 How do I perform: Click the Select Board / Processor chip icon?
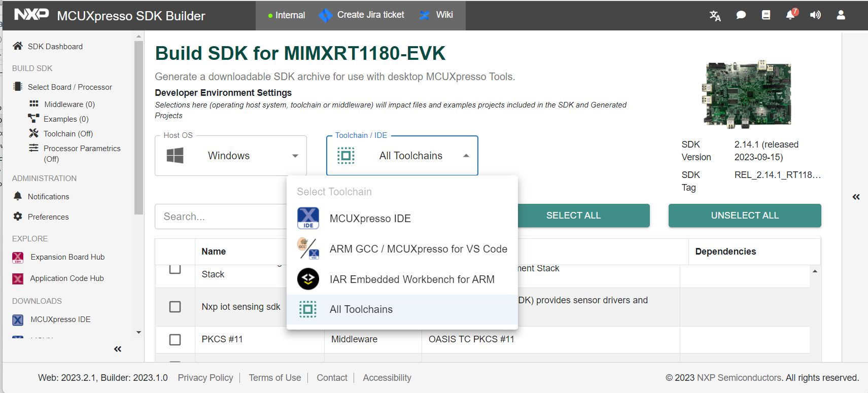click(x=18, y=87)
